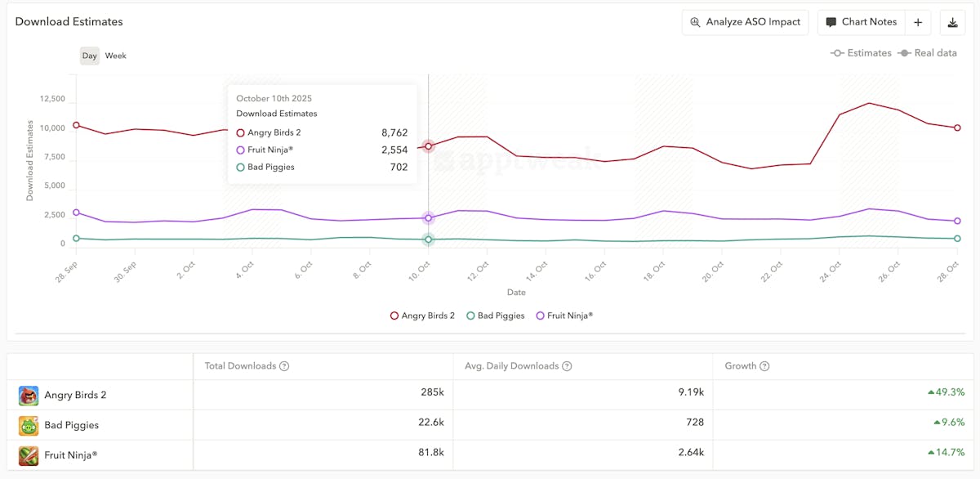Viewport: 980px width, 479px height.
Task: Click Fruit Ninja data point on Oct 10
Action: tap(429, 218)
